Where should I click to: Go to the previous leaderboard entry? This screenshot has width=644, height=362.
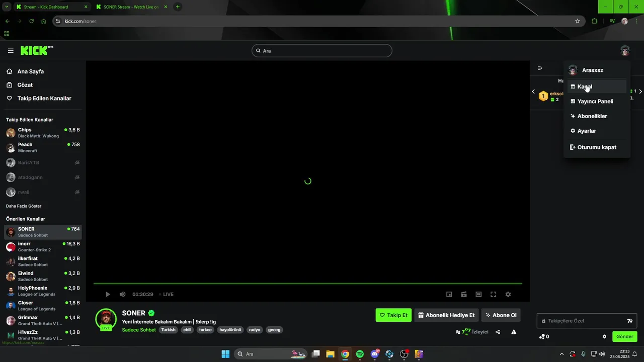click(533, 92)
